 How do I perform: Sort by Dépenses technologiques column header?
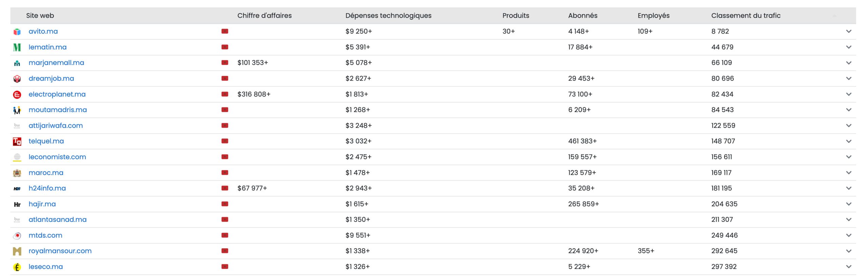[x=388, y=16]
